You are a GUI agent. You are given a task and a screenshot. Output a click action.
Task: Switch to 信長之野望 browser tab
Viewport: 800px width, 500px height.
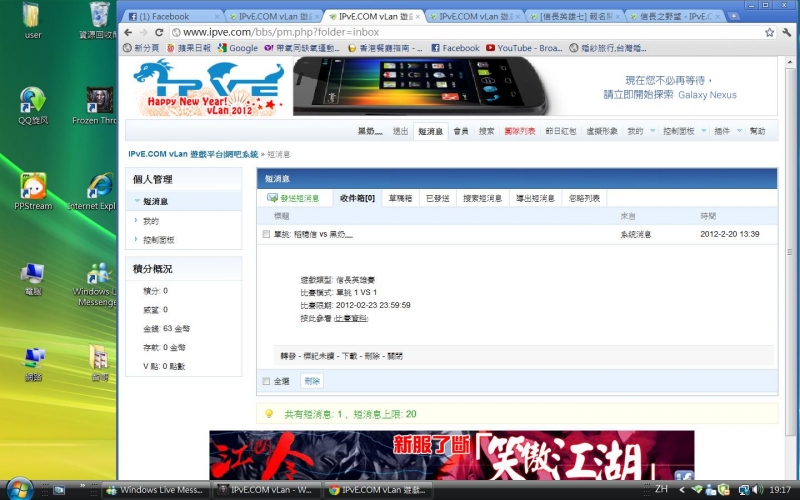[x=676, y=16]
